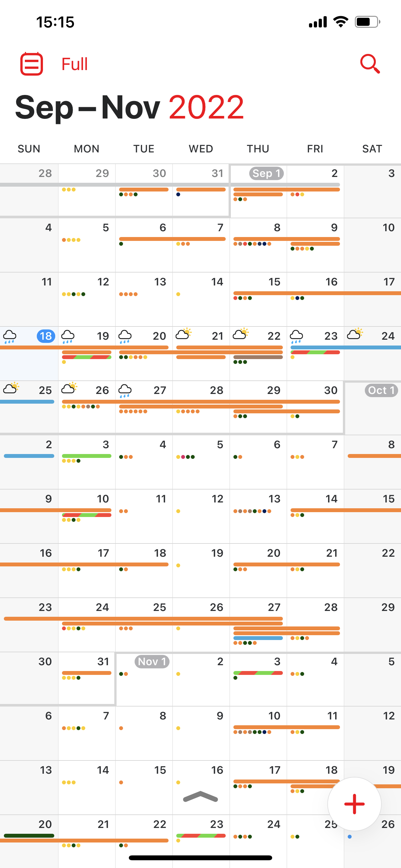Select the Sep 1 day label
This screenshot has width=401, height=868.
[266, 173]
